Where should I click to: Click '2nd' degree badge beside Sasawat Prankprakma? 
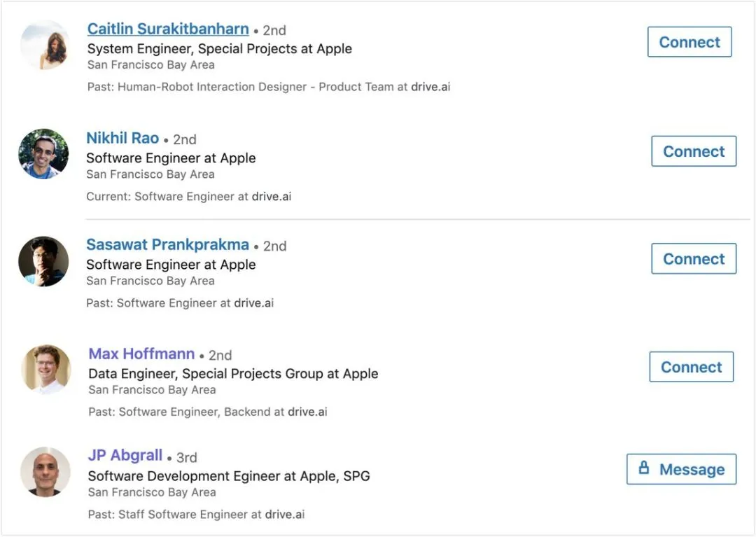coord(275,246)
